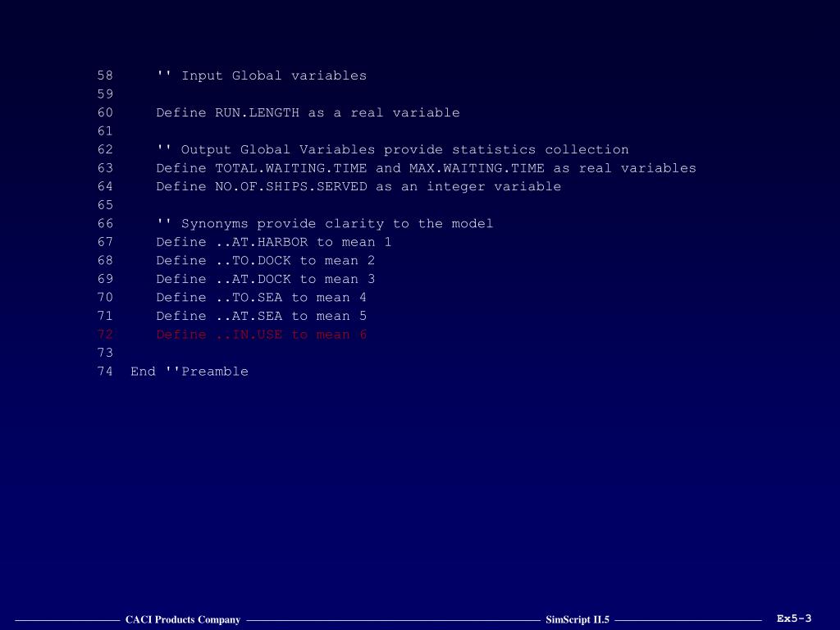Click line number 65
The width and height of the screenshot is (840, 630).
[105, 205]
